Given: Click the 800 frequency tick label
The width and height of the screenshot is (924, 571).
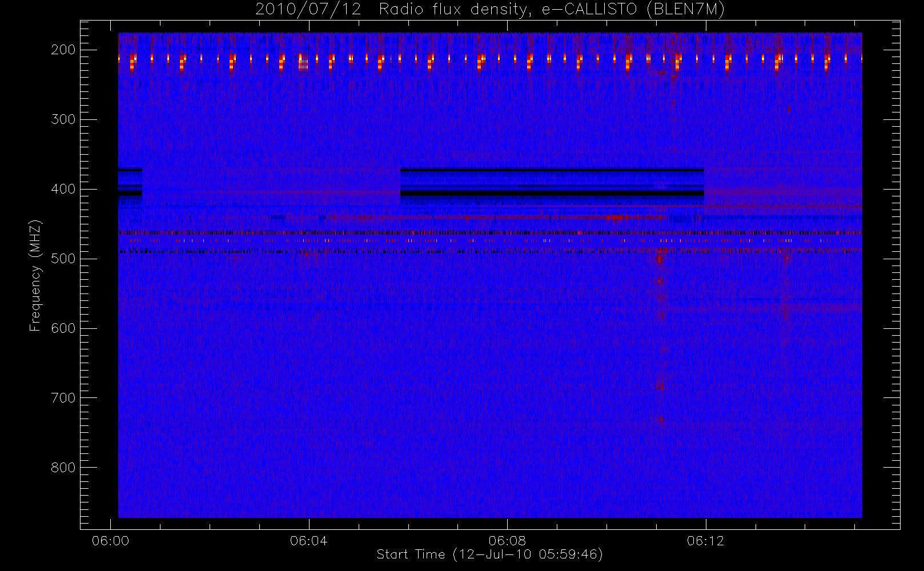Looking at the screenshot, I should 63,468.
